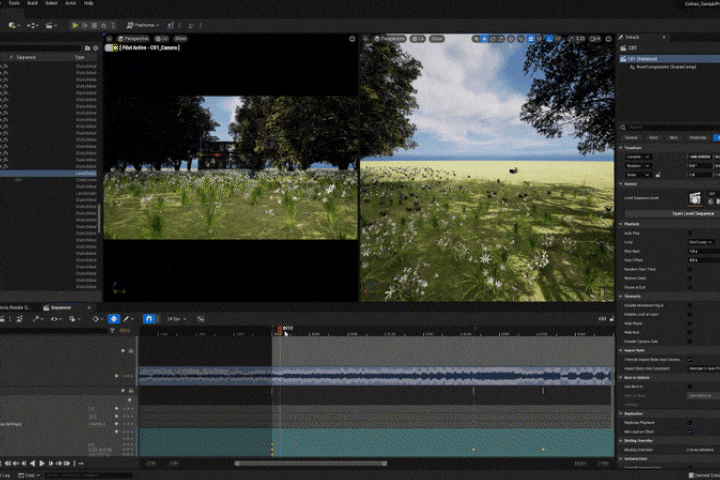Click the Outliner add folder icon
The height and width of the screenshot is (480, 720).
pos(88,48)
